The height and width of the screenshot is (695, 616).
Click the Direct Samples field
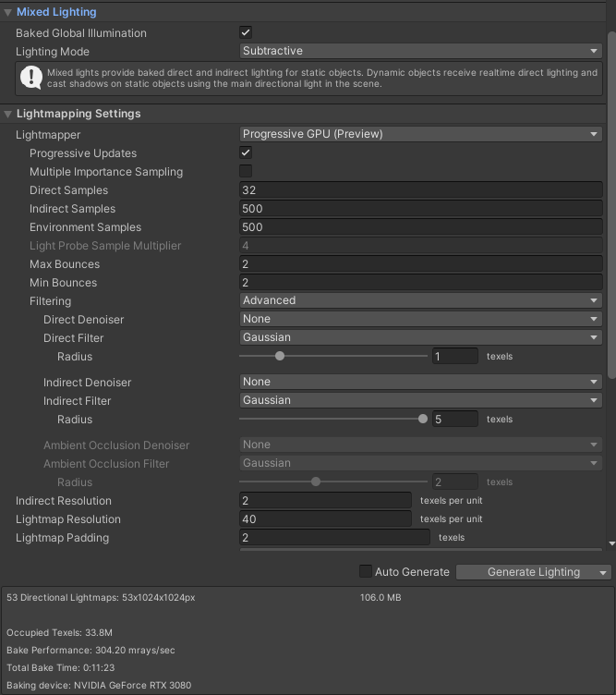(x=421, y=190)
